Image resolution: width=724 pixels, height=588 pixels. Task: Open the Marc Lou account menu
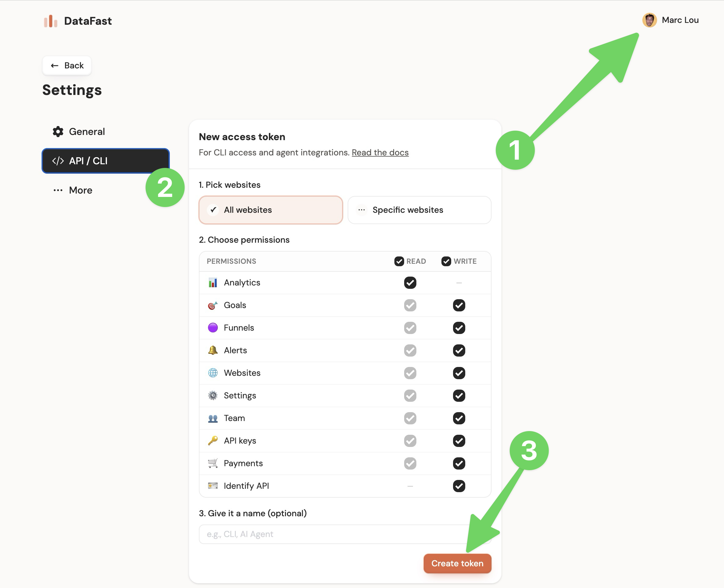tap(671, 20)
